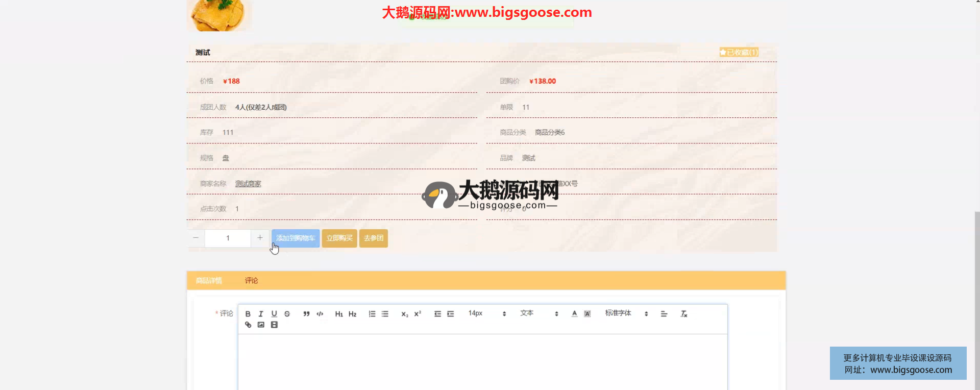This screenshot has width=980, height=390.
Task: Click the strikethrough icon
Action: click(287, 314)
